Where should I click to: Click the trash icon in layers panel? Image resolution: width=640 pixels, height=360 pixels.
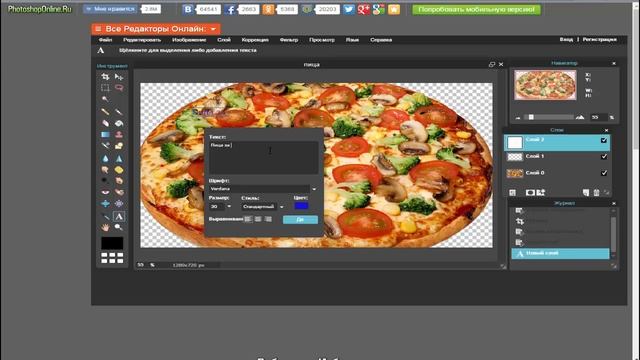tap(596, 193)
